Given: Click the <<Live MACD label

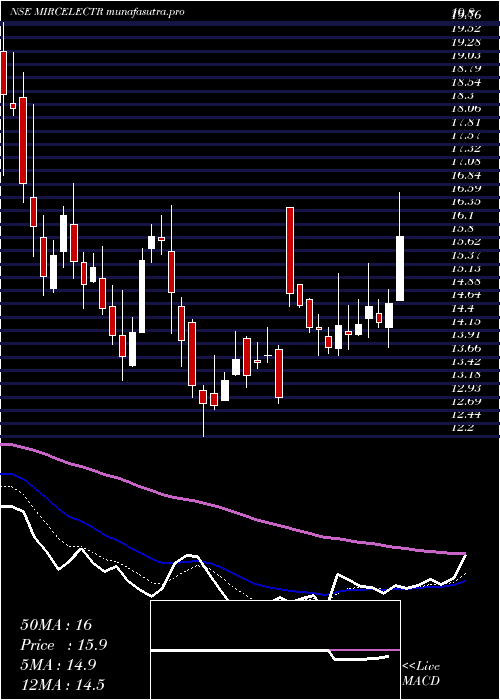Looking at the screenshot, I should pyautogui.click(x=421, y=674).
